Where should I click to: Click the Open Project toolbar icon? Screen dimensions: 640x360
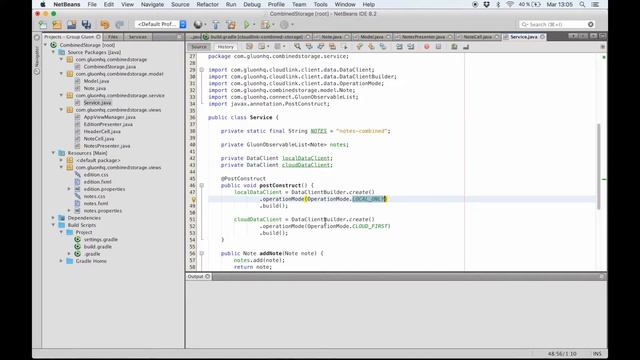(x=71, y=24)
